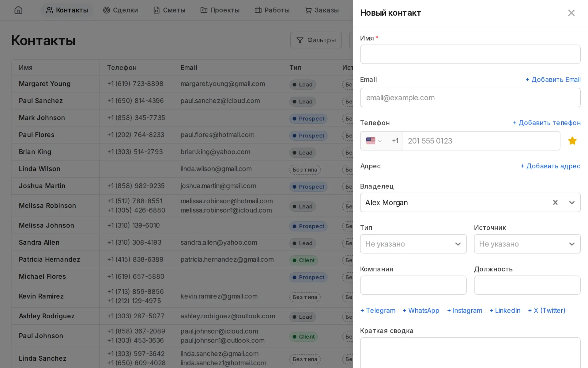Click phone +1 (310) 308-4193
The width and height of the screenshot is (588, 368).
(x=134, y=242)
